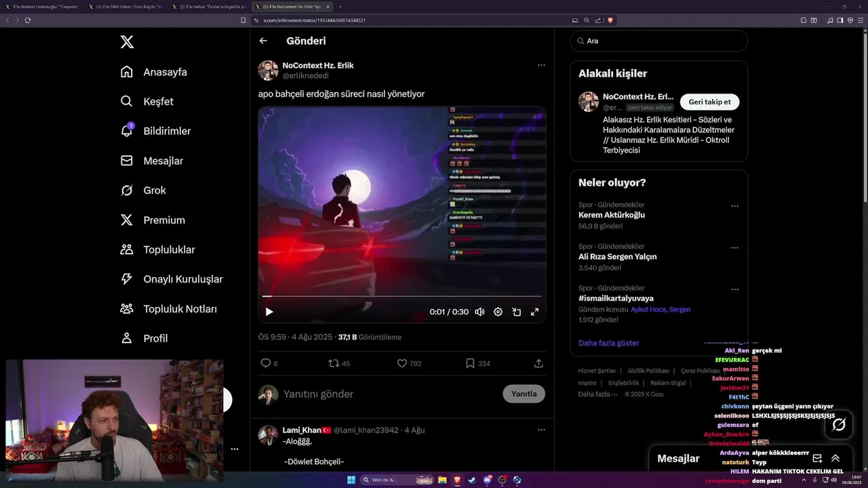
Task: Open Profil from the sidebar
Action: pyautogui.click(x=144, y=338)
